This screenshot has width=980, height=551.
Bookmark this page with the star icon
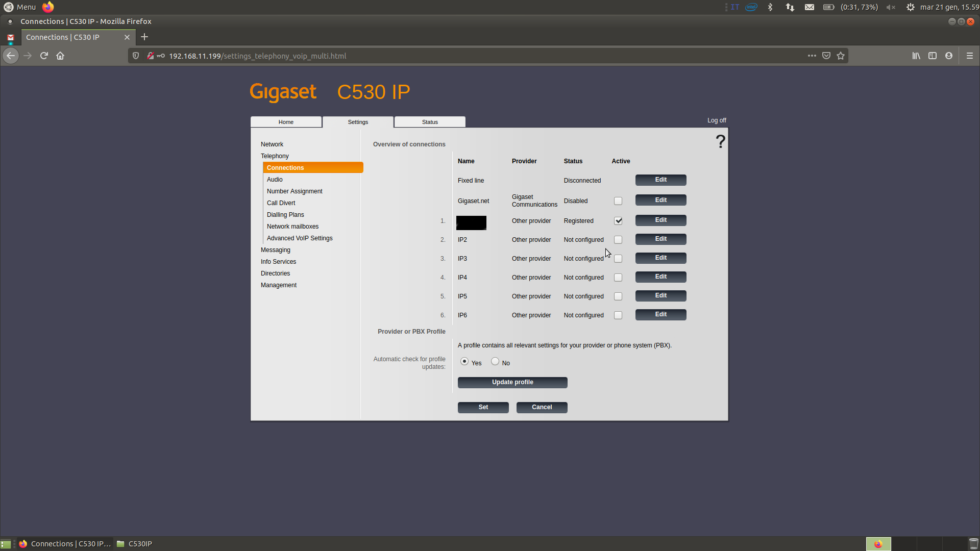[x=841, y=56]
